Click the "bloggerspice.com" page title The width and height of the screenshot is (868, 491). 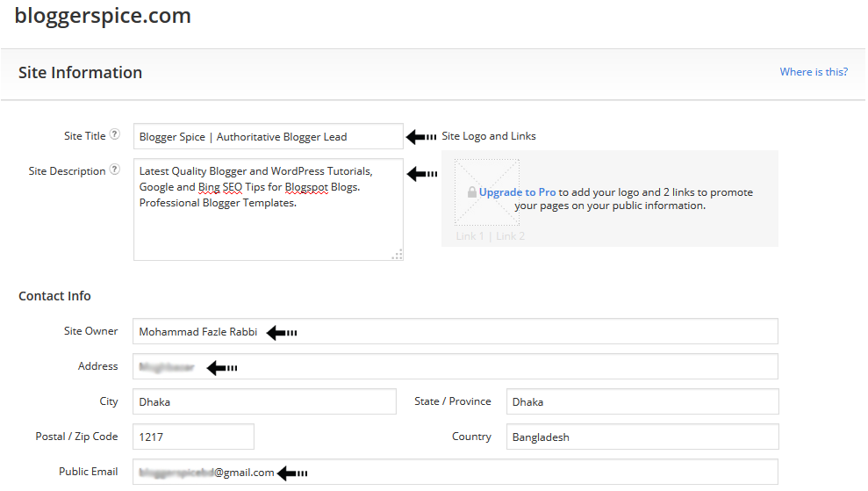tap(103, 16)
